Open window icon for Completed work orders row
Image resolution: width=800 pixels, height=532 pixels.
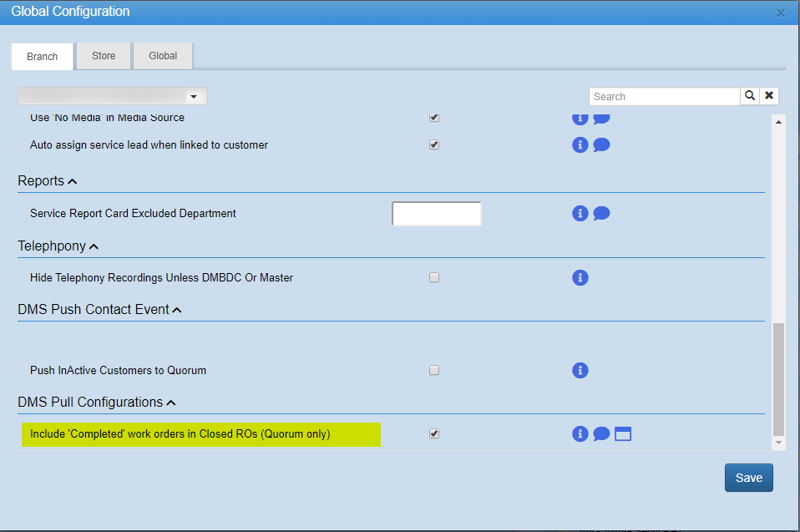point(623,433)
